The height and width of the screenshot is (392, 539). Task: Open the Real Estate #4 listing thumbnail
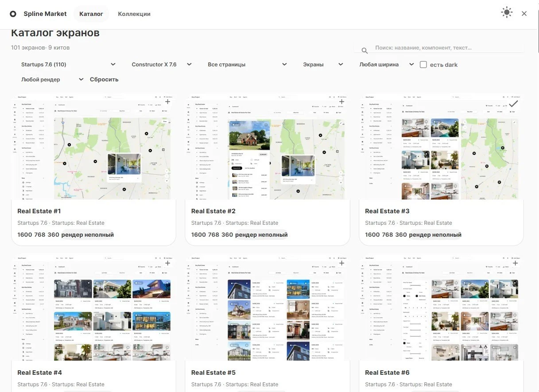(x=93, y=307)
